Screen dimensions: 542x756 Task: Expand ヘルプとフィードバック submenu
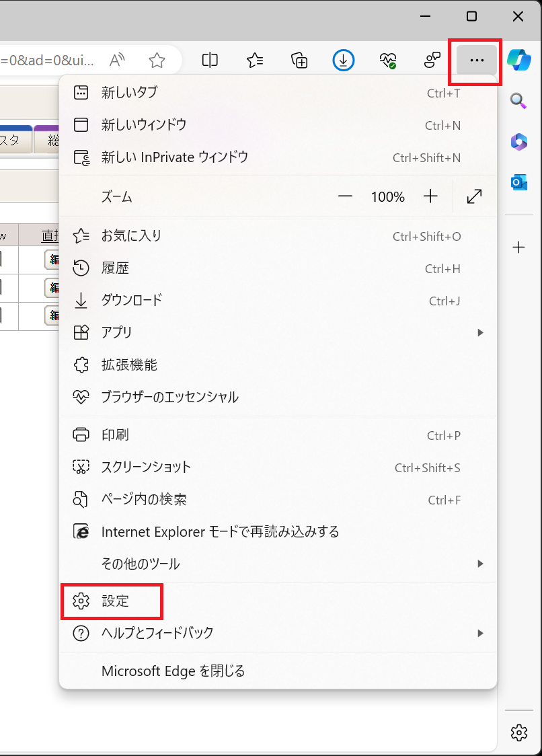click(x=278, y=633)
